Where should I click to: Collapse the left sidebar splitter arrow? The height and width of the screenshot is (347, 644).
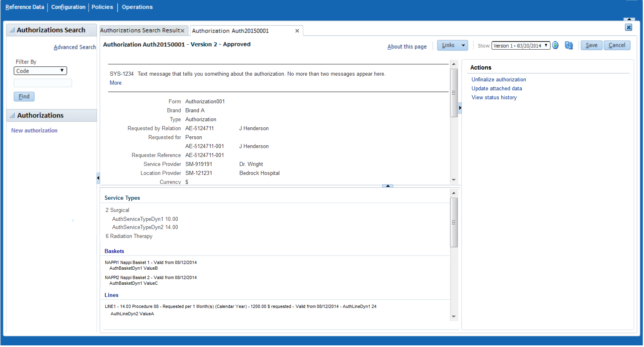tap(98, 178)
